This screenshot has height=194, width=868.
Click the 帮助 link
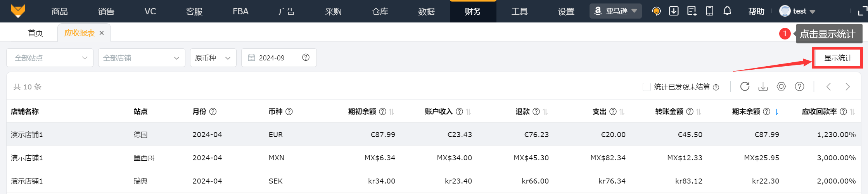[756, 11]
